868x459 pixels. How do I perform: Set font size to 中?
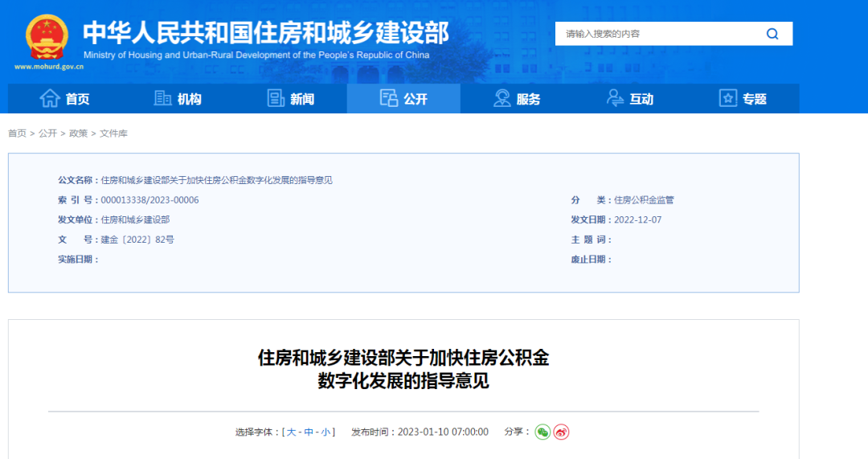309,432
